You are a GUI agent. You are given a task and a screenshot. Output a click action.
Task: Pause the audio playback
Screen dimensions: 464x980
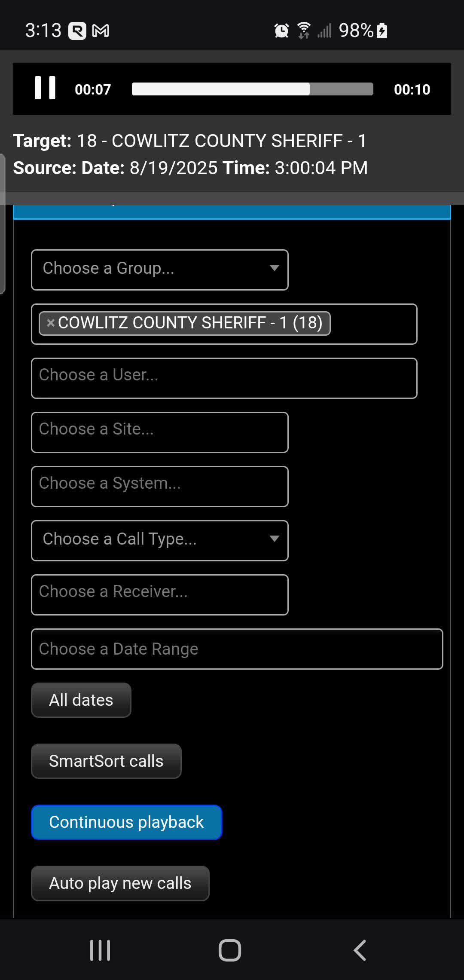45,88
